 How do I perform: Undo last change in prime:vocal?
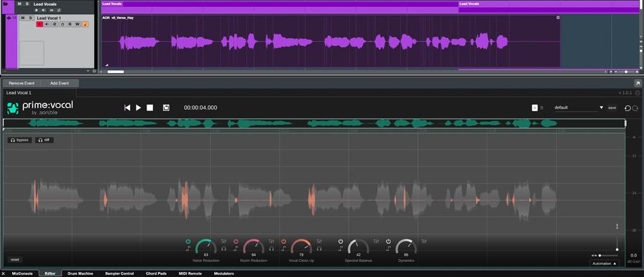(x=627, y=108)
